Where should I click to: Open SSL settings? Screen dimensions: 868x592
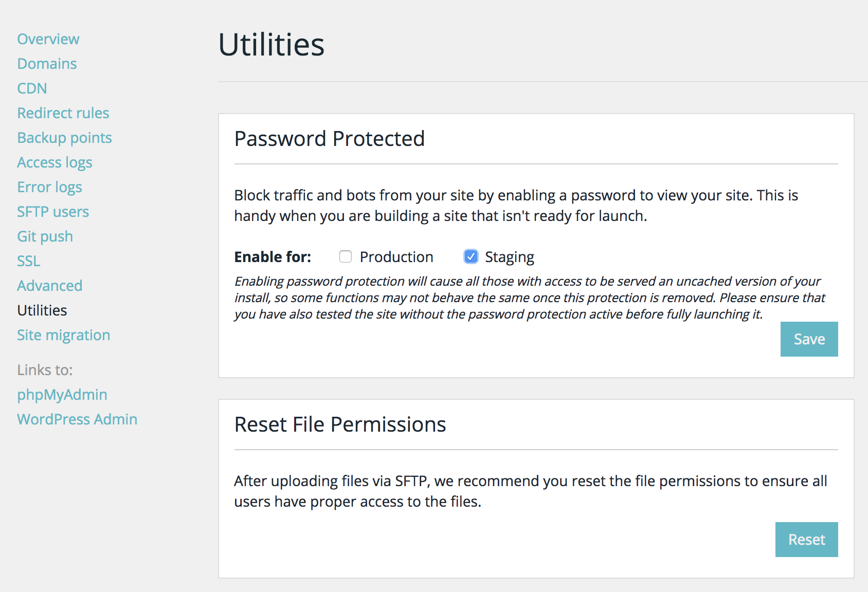point(28,261)
